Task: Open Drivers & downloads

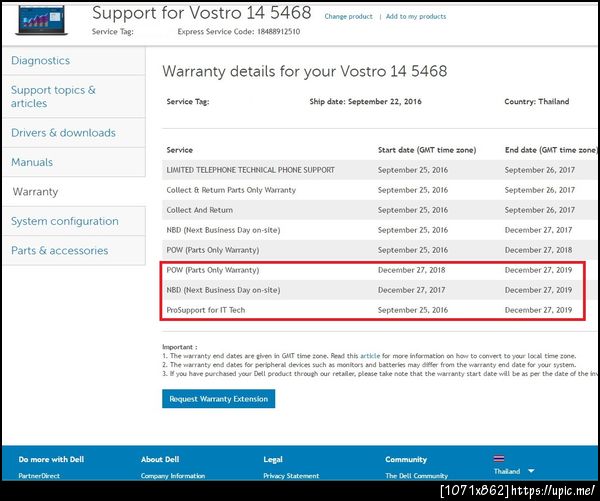Action: 63,133
